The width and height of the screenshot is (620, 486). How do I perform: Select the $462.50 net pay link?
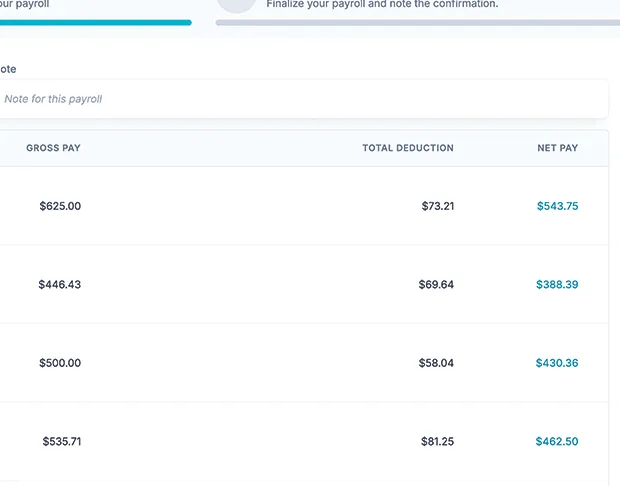point(557,441)
